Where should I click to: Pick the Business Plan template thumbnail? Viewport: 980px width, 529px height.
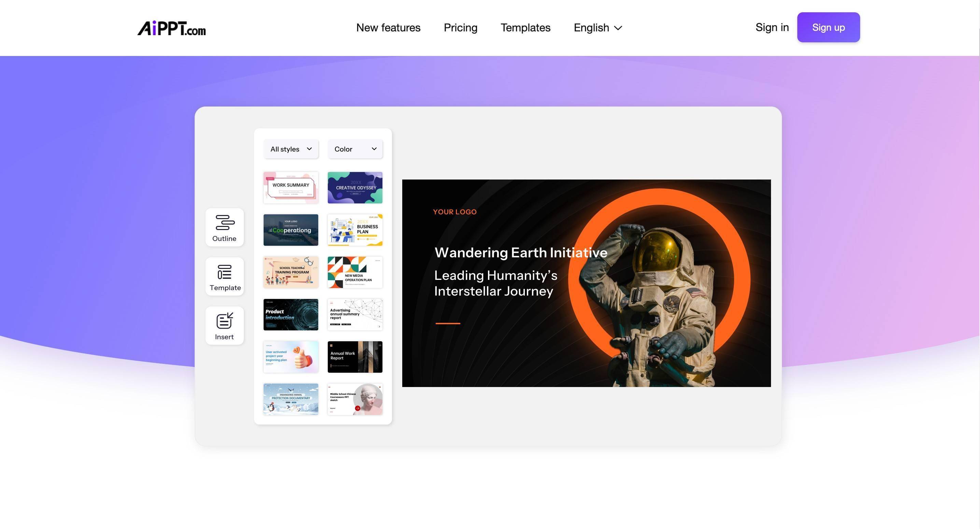pyautogui.click(x=355, y=230)
